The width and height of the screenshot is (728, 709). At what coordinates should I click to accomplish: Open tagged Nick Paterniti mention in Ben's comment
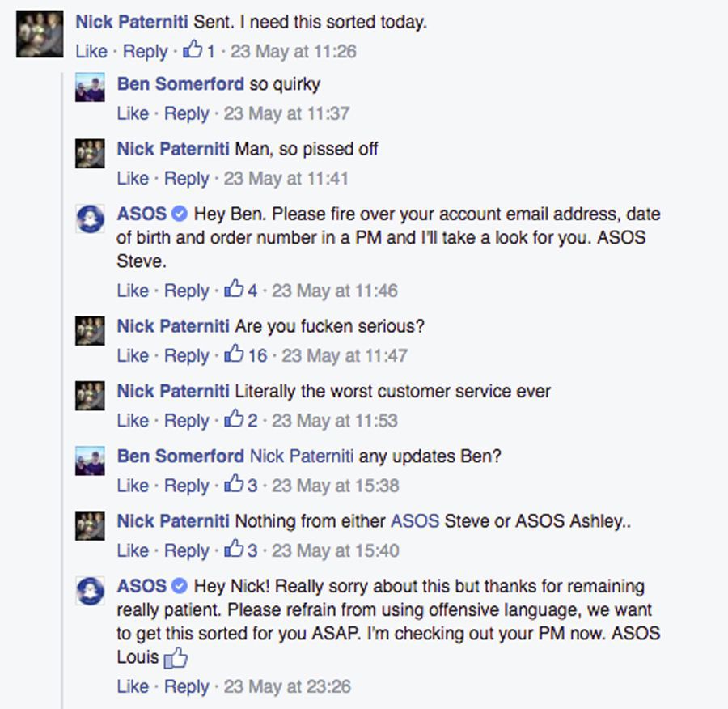[302, 456]
